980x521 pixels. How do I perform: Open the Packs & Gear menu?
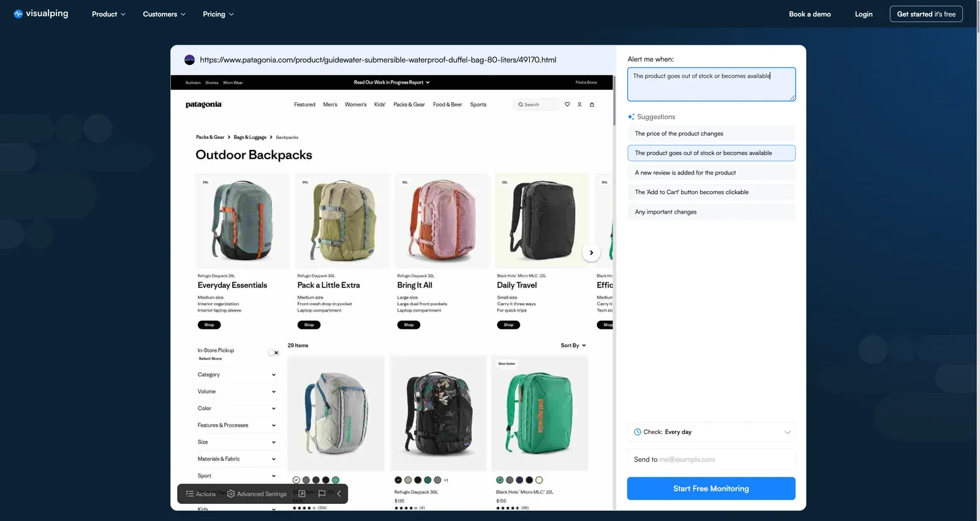tap(409, 105)
